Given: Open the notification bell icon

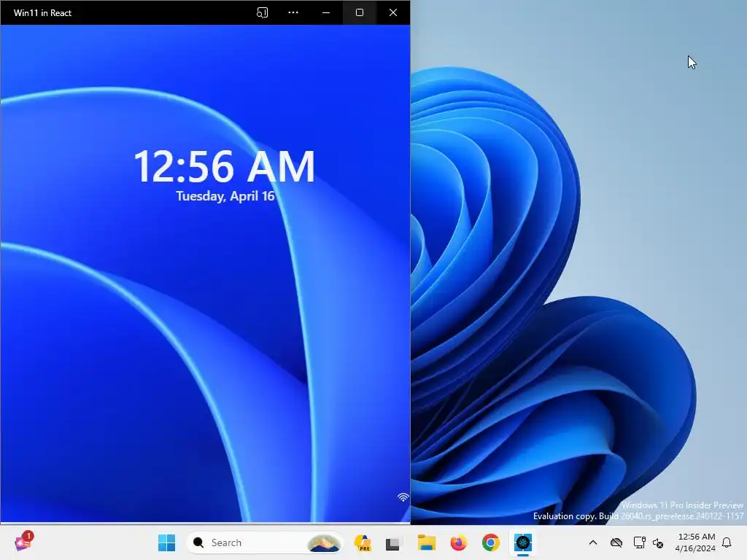Looking at the screenshot, I should click(727, 542).
